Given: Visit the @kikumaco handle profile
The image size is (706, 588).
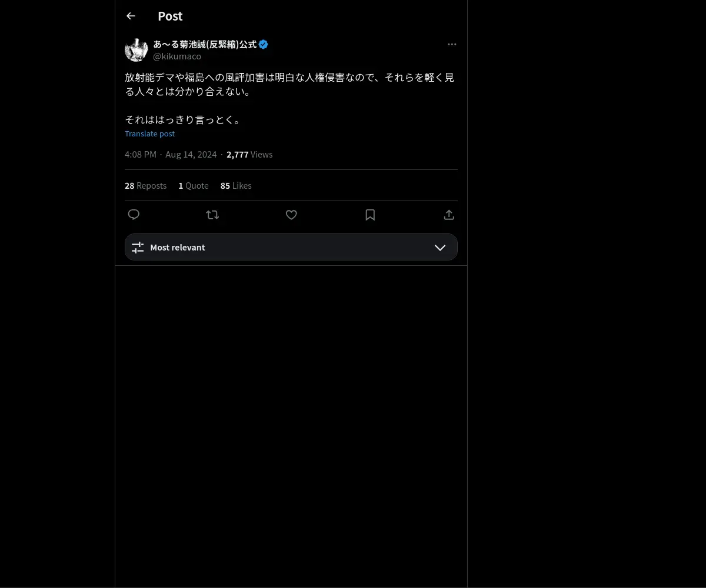Looking at the screenshot, I should (177, 56).
